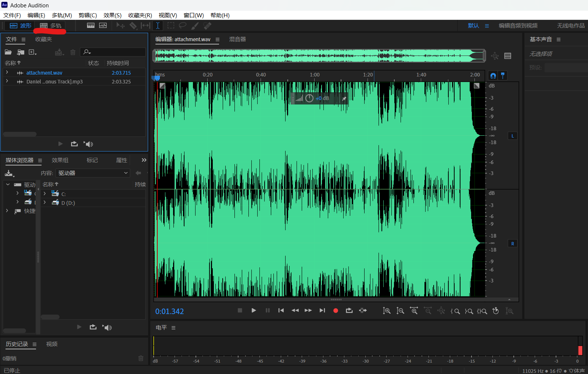Expand the attachment.wav file entry
Viewport: 588px width, 374px height.
7,73
